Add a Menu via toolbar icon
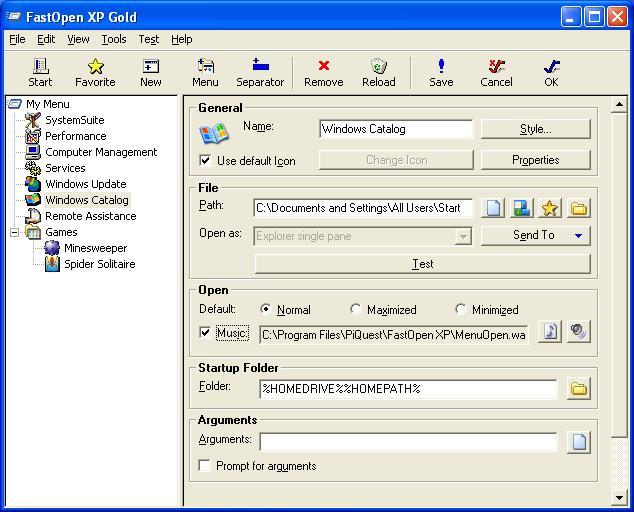Image resolution: width=634 pixels, height=512 pixels. (x=205, y=73)
